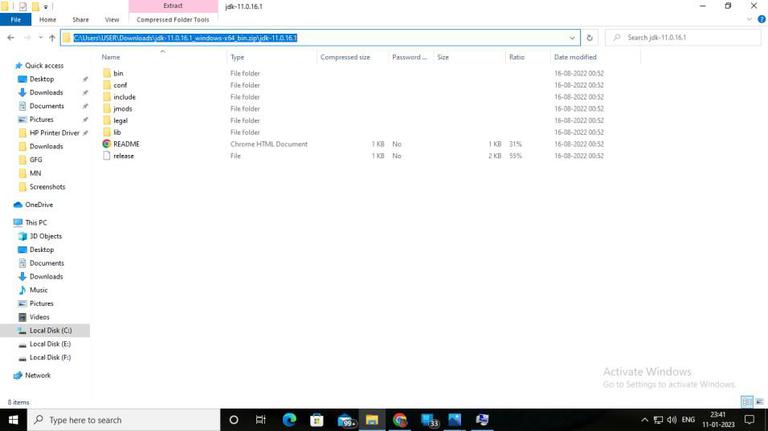768x431 pixels.
Task: Open the volume speaker tray icon
Action: tap(671, 420)
